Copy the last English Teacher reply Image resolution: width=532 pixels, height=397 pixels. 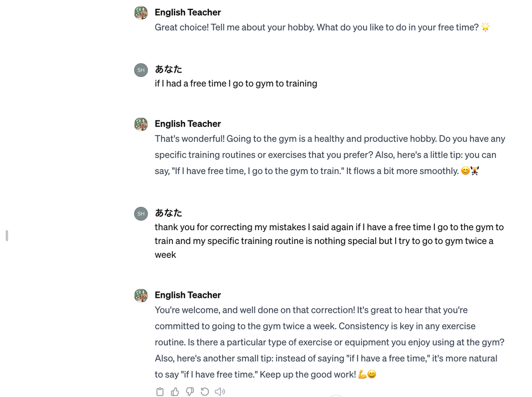(160, 391)
